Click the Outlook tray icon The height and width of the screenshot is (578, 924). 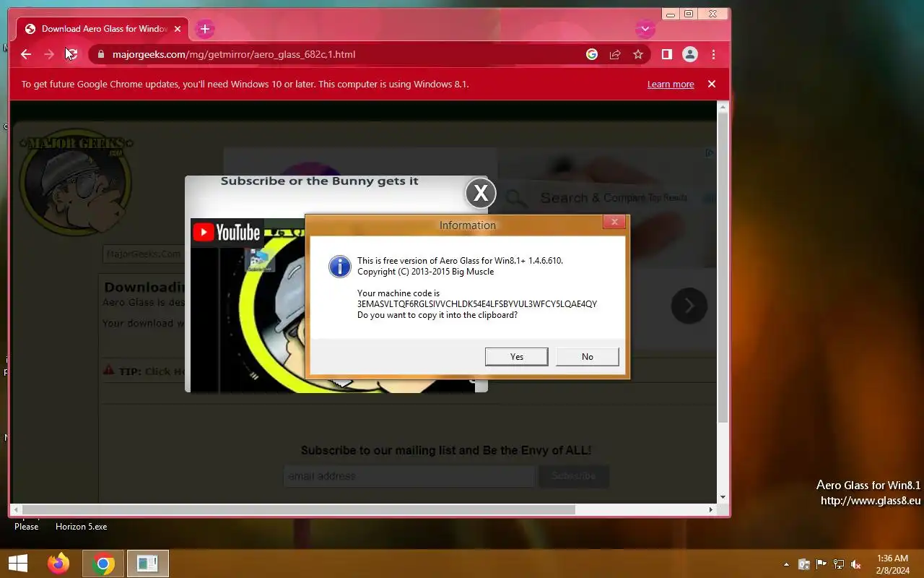point(803,564)
